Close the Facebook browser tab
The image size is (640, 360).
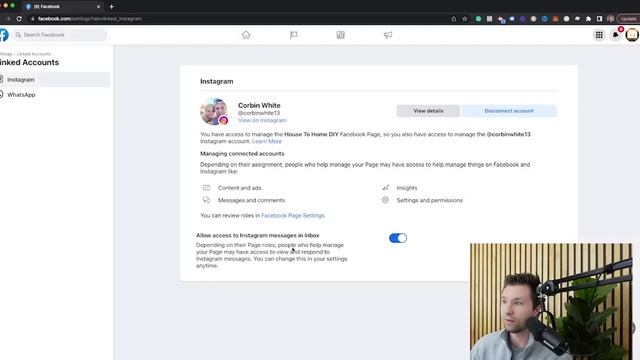click(98, 7)
